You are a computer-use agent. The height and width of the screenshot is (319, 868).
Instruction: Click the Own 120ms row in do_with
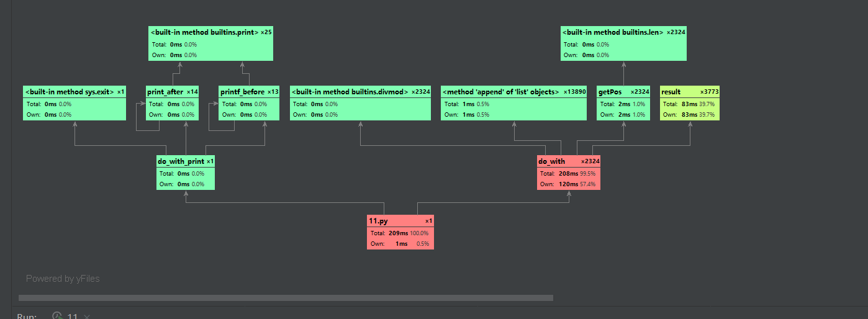[569, 184]
